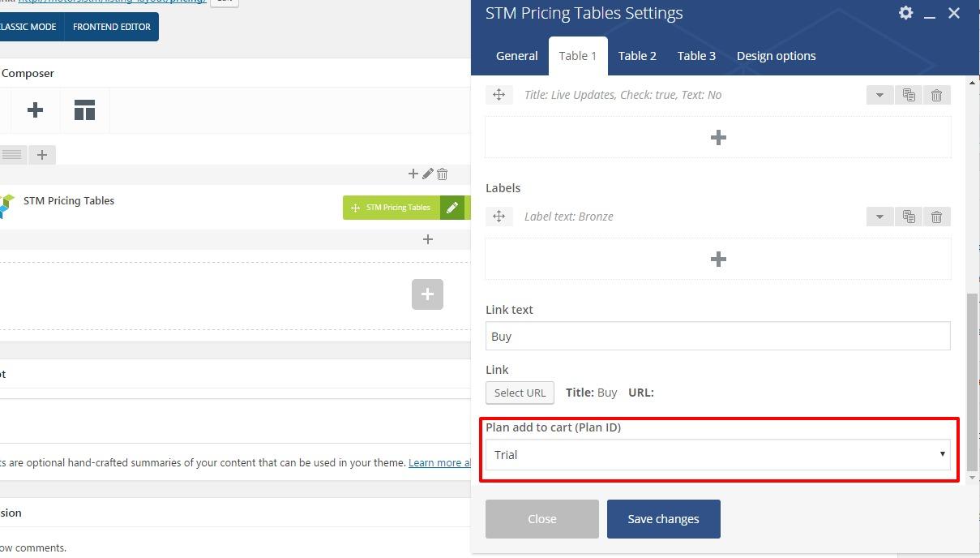Click the 'Title: Buy' link info text
Image resolution: width=980 pixels, height=558 pixels.
coord(592,393)
